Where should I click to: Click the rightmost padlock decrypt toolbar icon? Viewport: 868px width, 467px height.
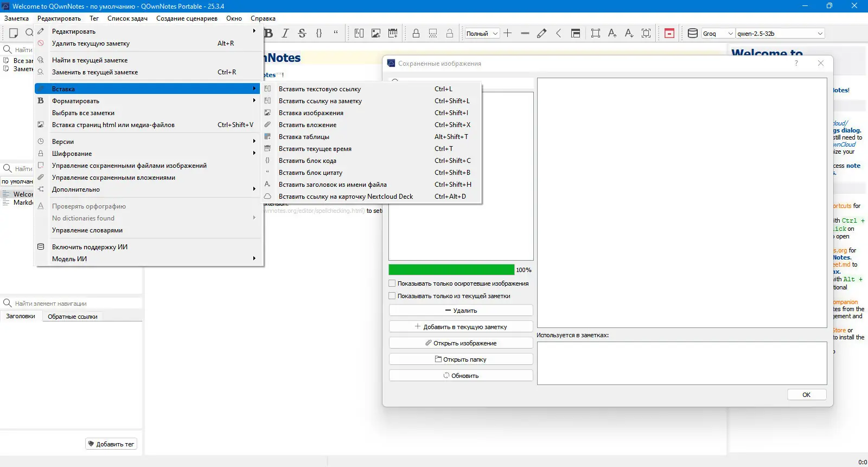tap(450, 33)
